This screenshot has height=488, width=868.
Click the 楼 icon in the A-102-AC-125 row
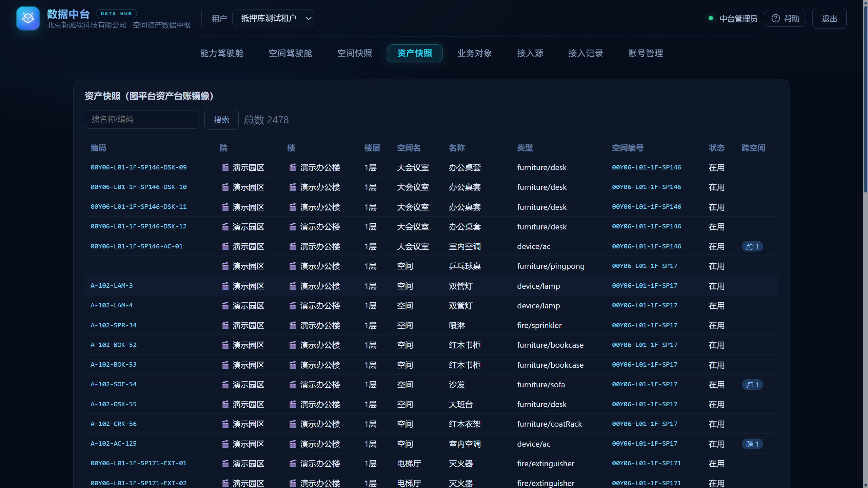point(293,444)
